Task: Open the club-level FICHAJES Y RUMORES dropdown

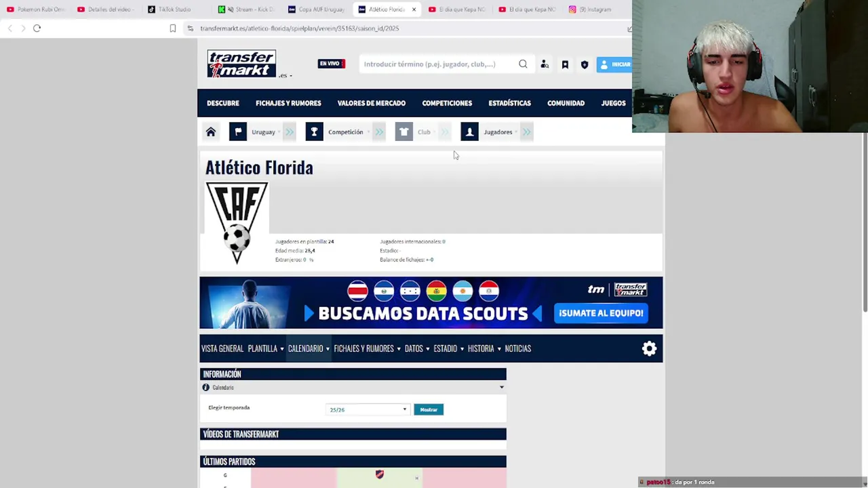Action: (x=367, y=349)
